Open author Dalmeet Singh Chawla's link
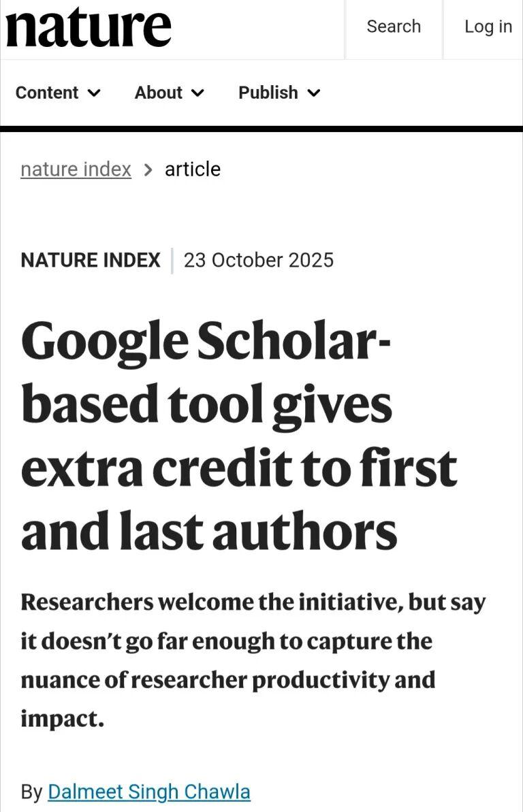The image size is (523, 812). [x=149, y=792]
